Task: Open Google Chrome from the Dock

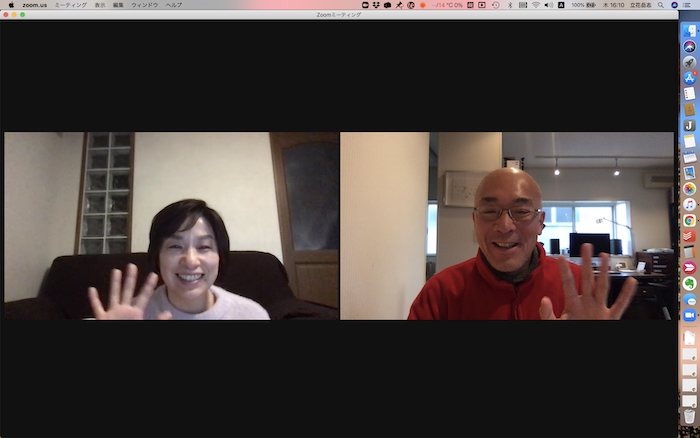Action: [x=689, y=220]
